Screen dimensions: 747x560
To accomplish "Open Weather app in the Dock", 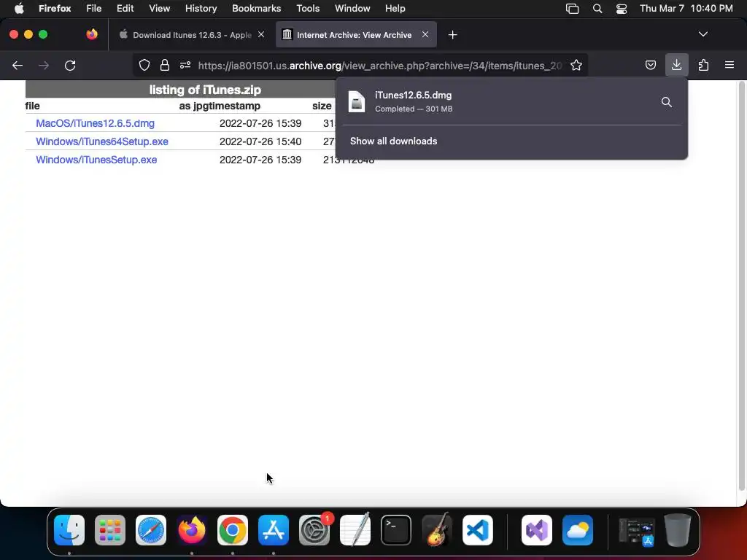I will (578, 530).
